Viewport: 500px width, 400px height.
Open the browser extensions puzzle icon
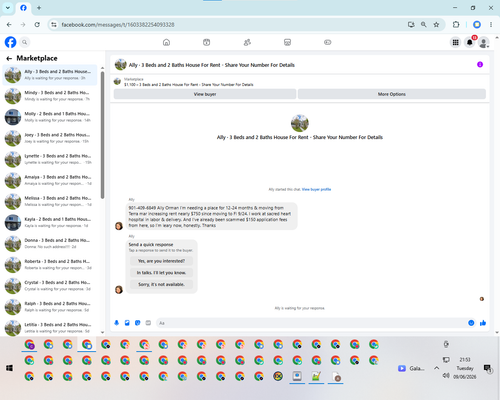click(456, 25)
